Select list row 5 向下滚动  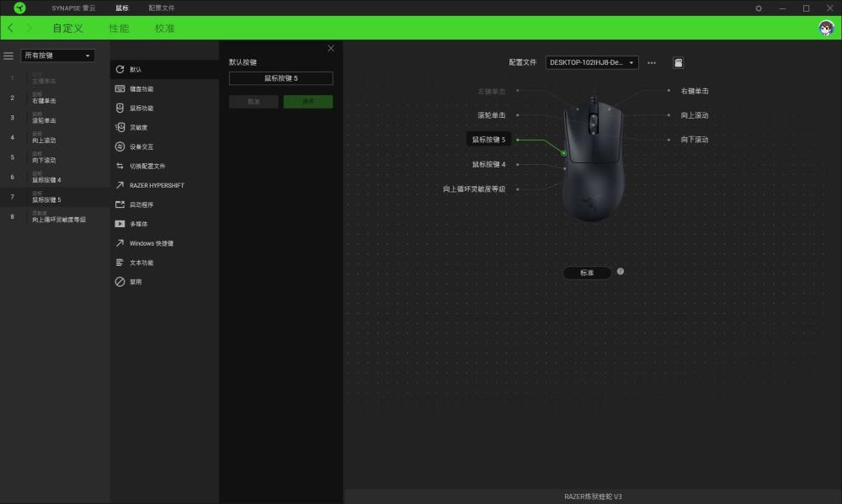coord(55,158)
